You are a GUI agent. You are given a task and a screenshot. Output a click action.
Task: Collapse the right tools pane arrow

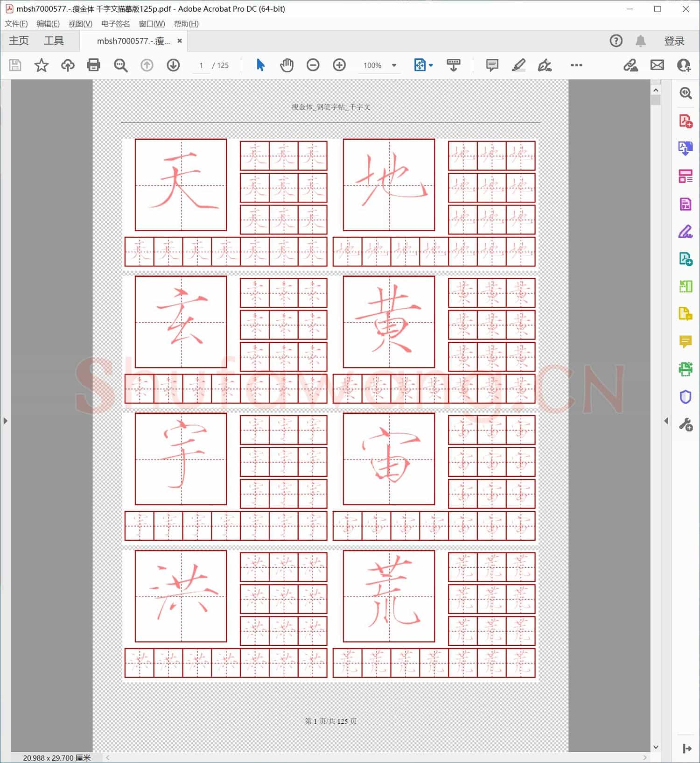666,421
